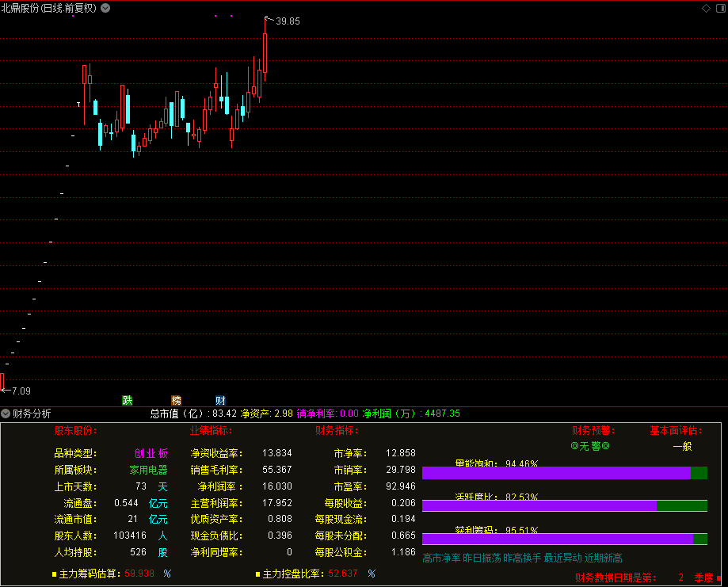This screenshot has height=587, width=728.
Task: Click the 昨高换手 tag
Action: 522,558
